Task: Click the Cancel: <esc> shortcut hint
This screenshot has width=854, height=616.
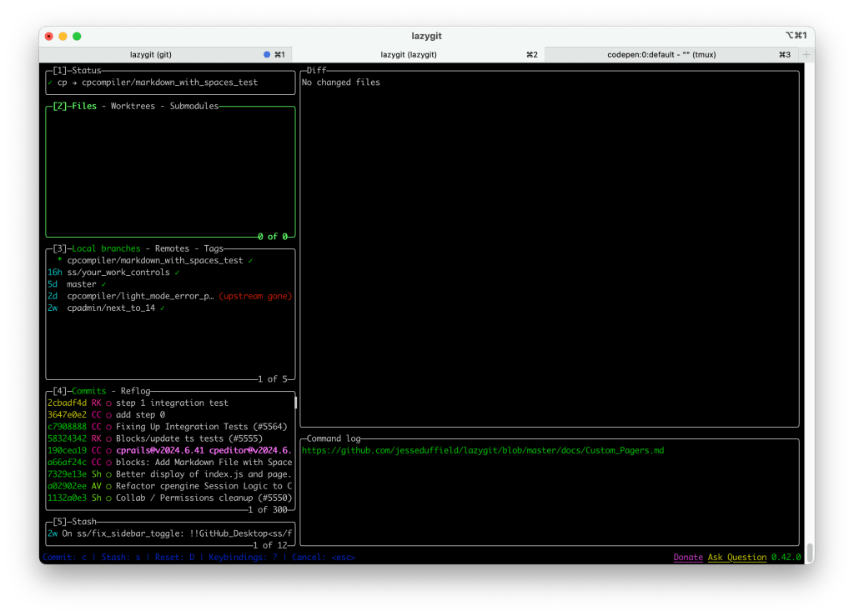Action: pos(324,557)
